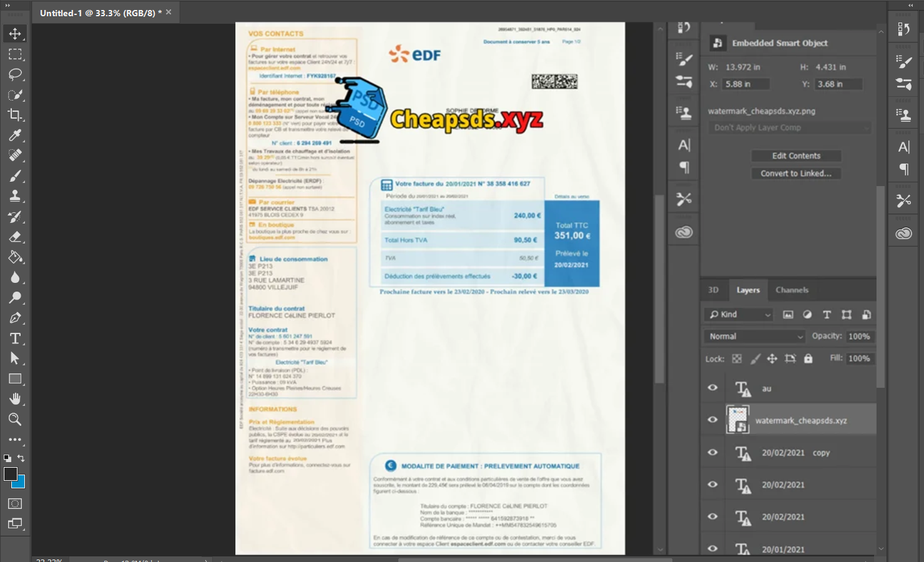Image resolution: width=924 pixels, height=562 pixels.
Task: Open the Normal blend mode dropdown
Action: [x=755, y=337]
